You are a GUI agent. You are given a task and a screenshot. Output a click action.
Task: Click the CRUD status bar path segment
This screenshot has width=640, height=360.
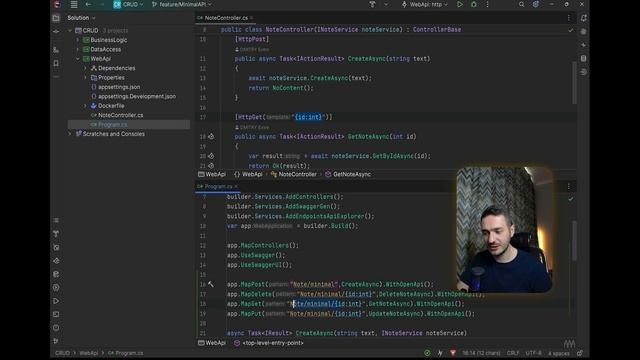(62, 353)
